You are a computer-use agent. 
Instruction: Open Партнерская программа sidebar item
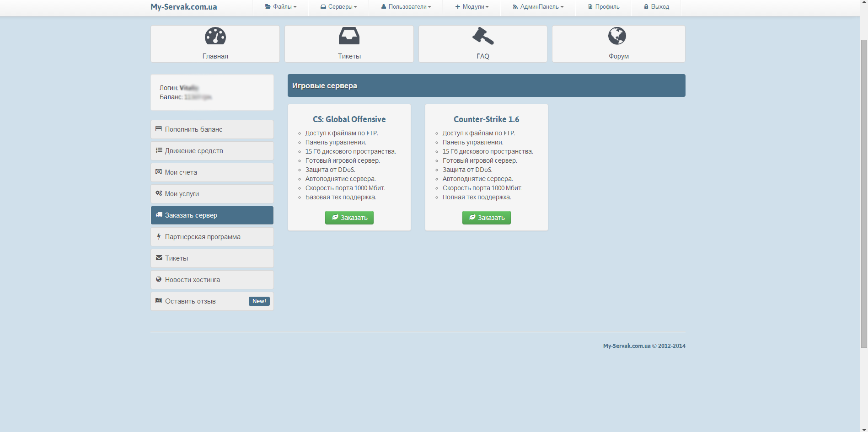click(x=212, y=237)
